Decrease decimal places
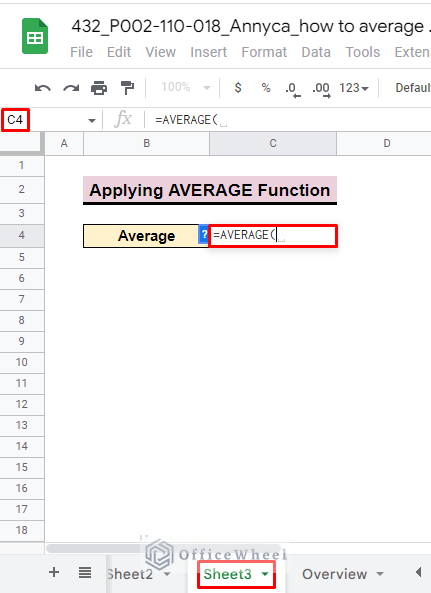431x593 pixels. [x=293, y=89]
